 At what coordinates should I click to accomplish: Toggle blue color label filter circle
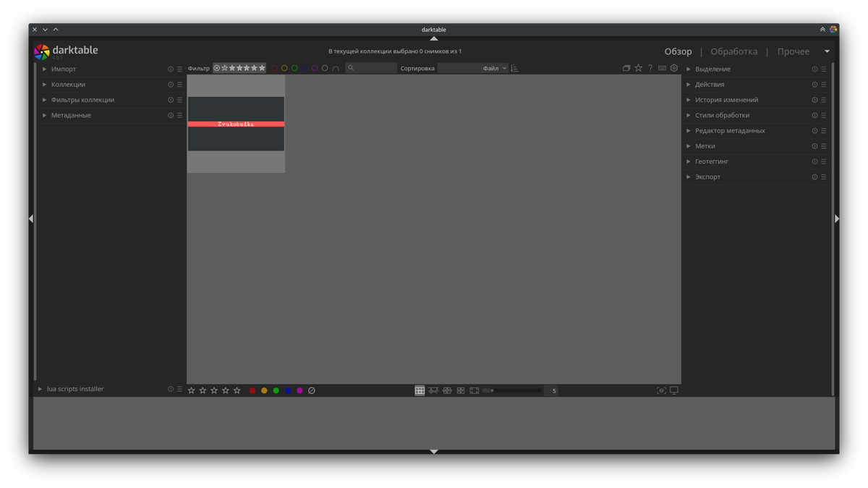[x=305, y=68]
